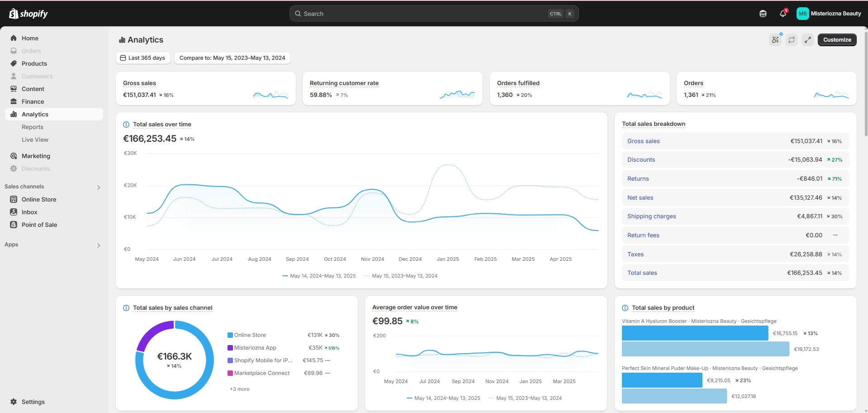This screenshot has width=868, height=413.
Task: Open the Net sales breakdown link
Action: click(640, 198)
